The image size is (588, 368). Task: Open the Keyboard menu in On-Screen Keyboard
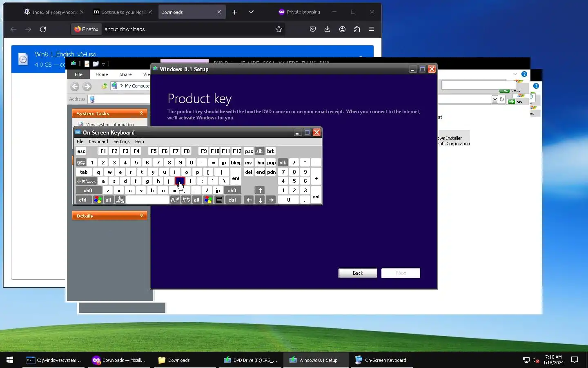[98, 141]
